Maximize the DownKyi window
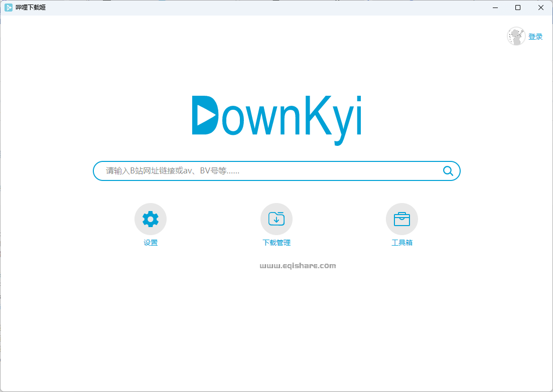The image size is (553, 392). pyautogui.click(x=517, y=8)
